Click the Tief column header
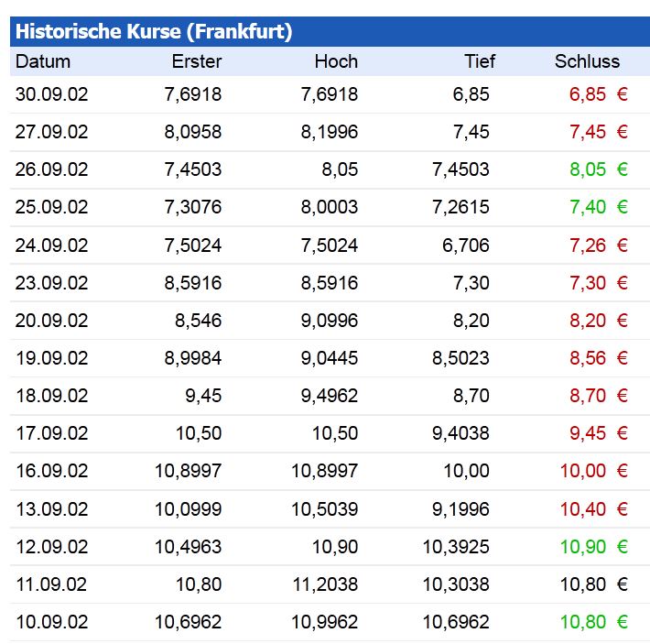Image resolution: width=650 pixels, height=644 pixels. (479, 62)
